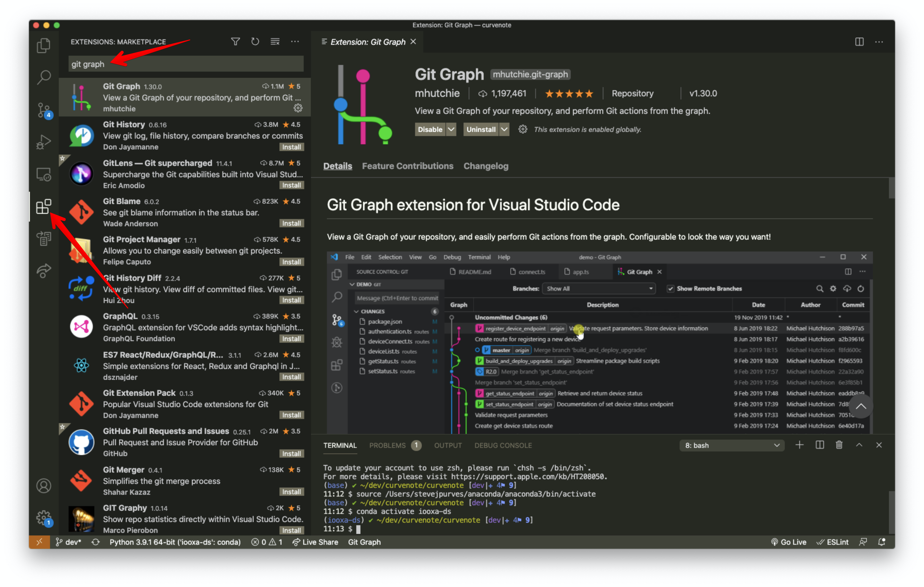Open the remote window indicator in status bar

39,542
